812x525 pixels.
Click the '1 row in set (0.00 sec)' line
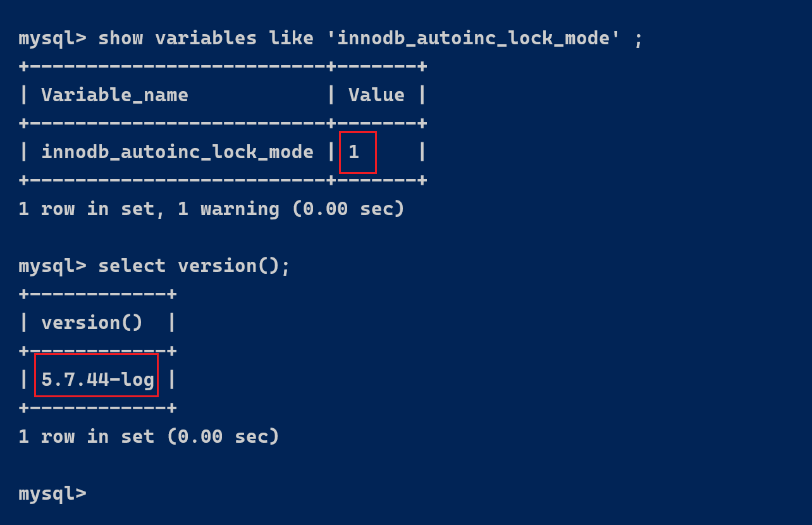click(x=149, y=436)
